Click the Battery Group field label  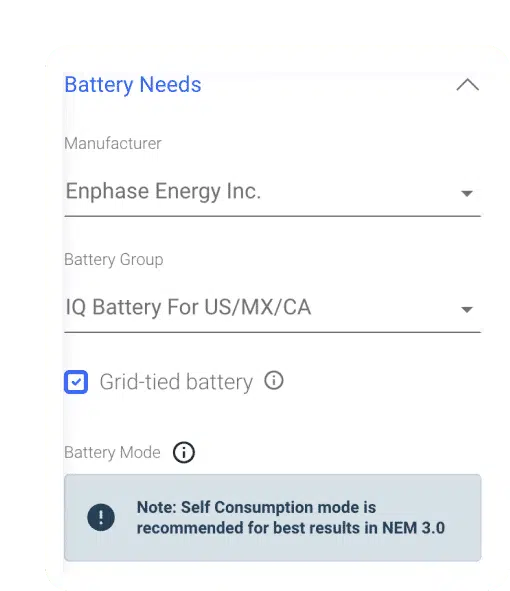point(113,260)
